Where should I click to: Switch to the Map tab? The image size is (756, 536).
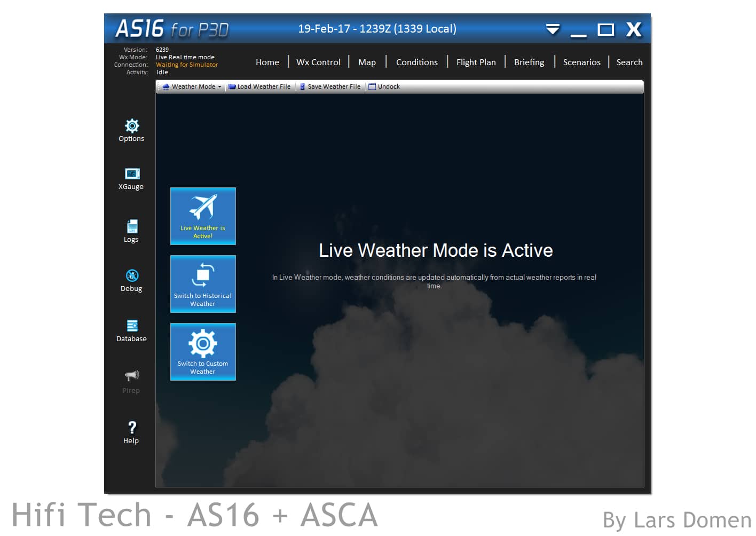[367, 62]
